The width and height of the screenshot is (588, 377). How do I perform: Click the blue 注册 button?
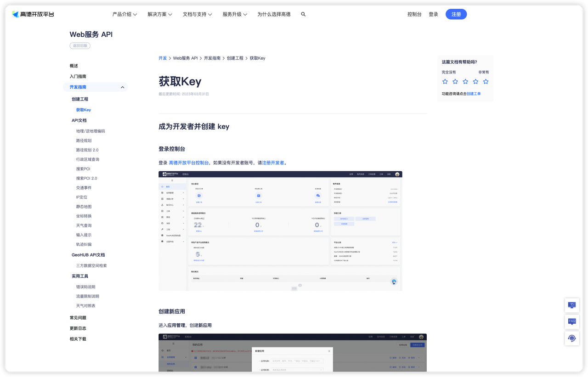tap(456, 14)
